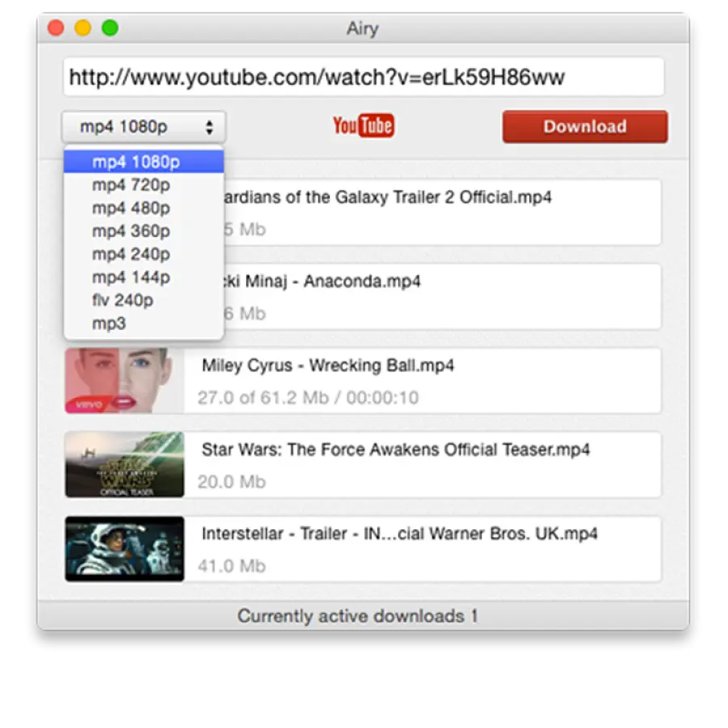Click the Airy window title
This screenshot has width=728, height=728.
point(362,28)
